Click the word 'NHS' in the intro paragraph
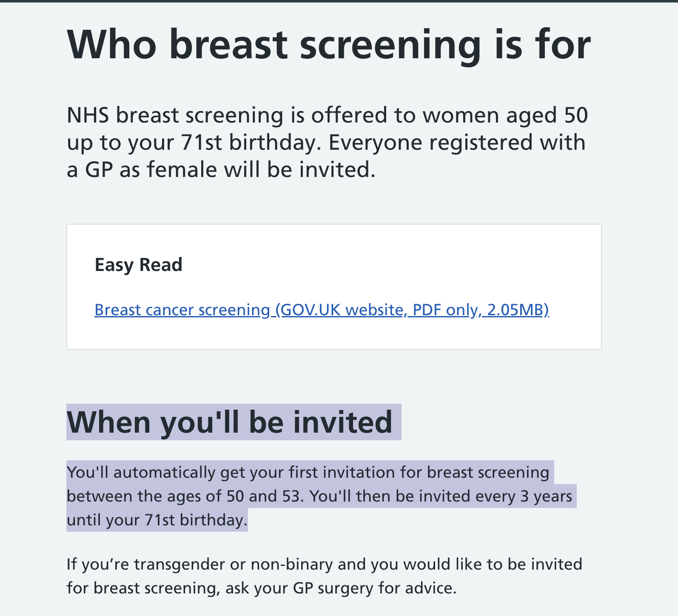 (x=88, y=115)
